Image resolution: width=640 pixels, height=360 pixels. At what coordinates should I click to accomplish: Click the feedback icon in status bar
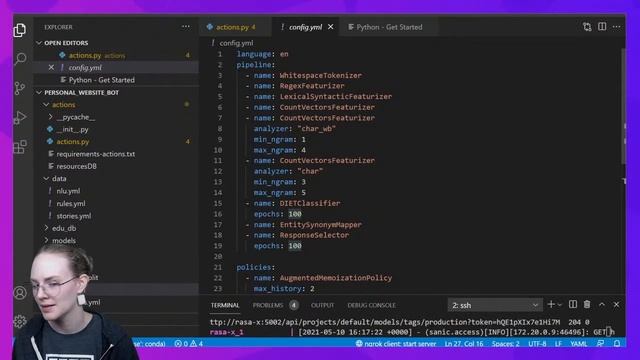click(x=600, y=344)
